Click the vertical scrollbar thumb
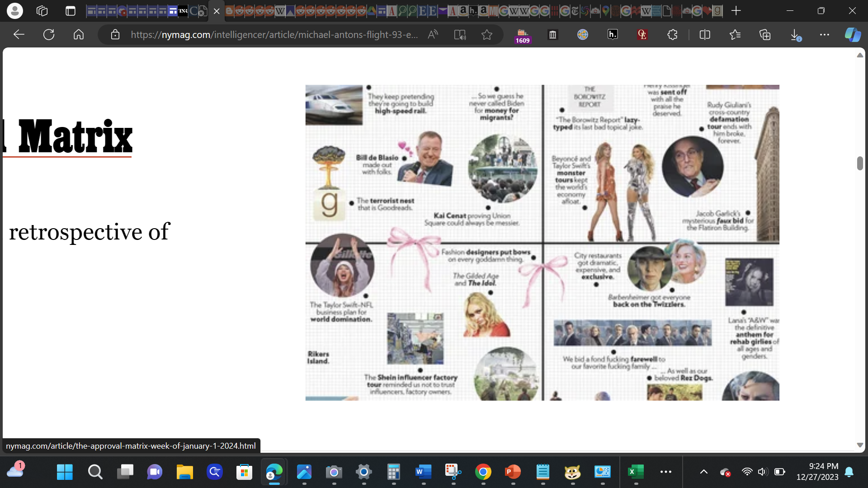 coord(860,163)
